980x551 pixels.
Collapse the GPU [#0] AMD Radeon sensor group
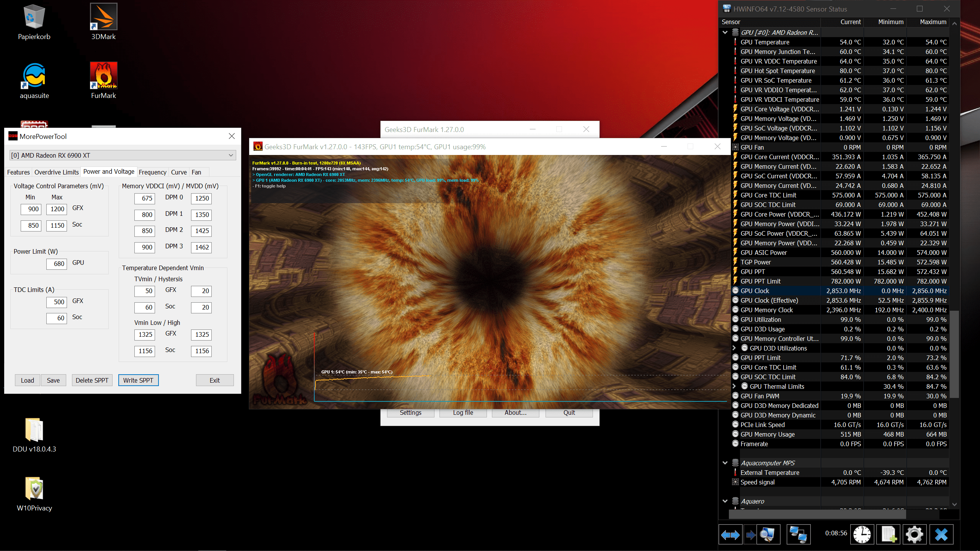pyautogui.click(x=725, y=33)
